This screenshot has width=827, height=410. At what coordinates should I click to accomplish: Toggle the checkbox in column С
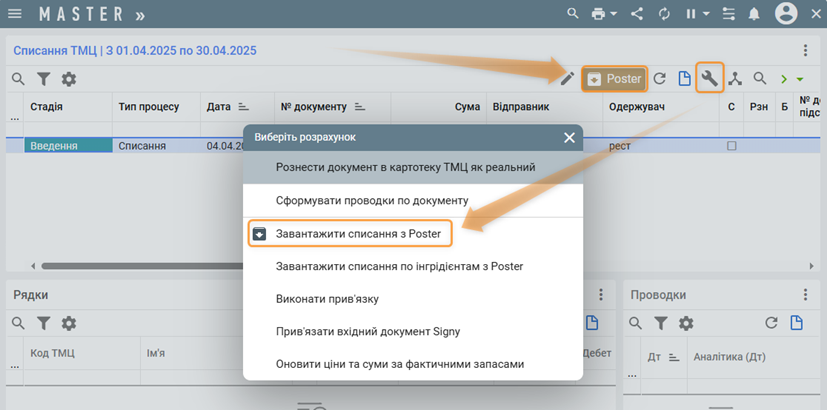tap(731, 146)
